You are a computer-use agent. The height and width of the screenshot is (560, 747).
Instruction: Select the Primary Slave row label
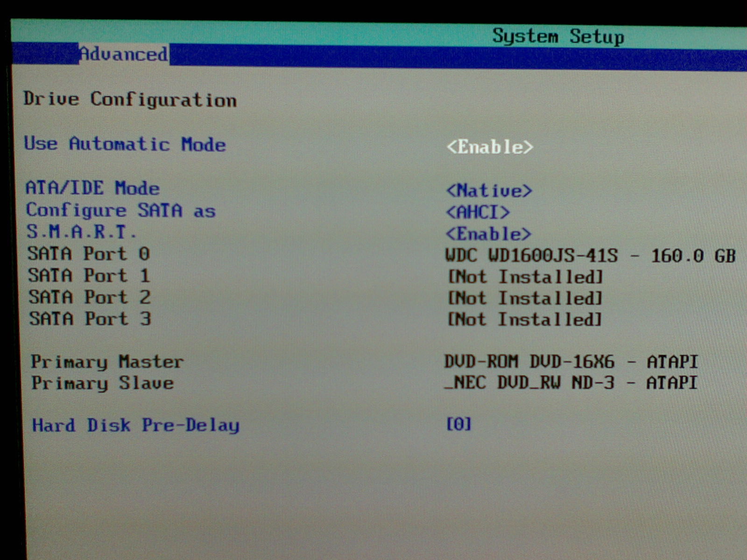[103, 383]
